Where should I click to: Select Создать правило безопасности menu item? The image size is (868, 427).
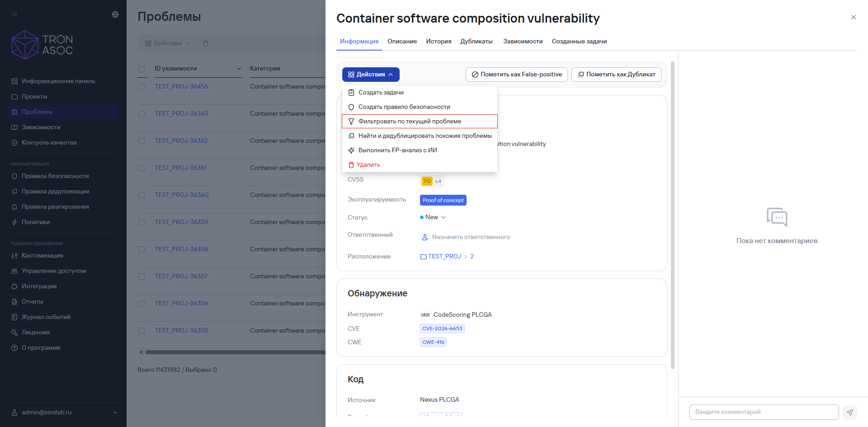tap(420, 107)
